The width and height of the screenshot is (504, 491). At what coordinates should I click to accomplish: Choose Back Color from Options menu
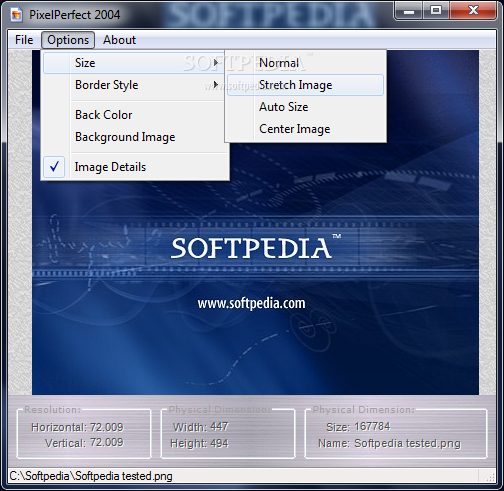click(x=134, y=115)
